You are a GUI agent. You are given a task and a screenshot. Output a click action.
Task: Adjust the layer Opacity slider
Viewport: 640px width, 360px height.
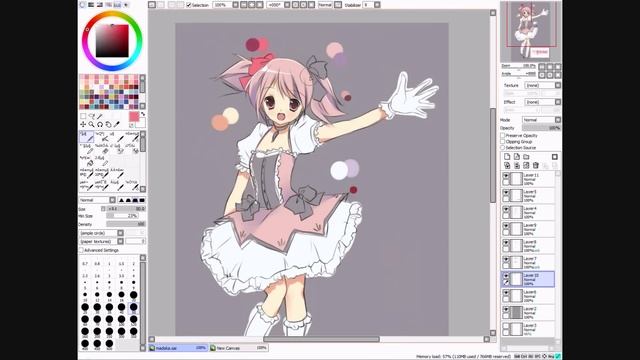tap(541, 128)
